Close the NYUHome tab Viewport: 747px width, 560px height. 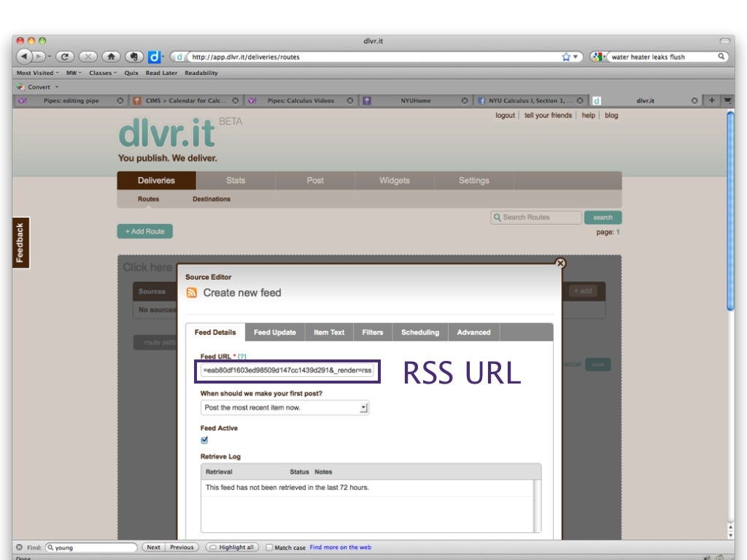tap(465, 101)
